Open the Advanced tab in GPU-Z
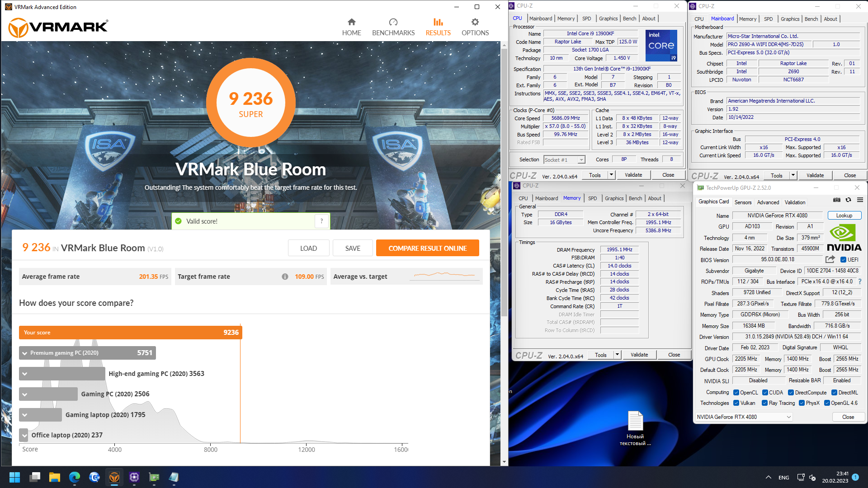This screenshot has height=488, width=868. point(768,202)
